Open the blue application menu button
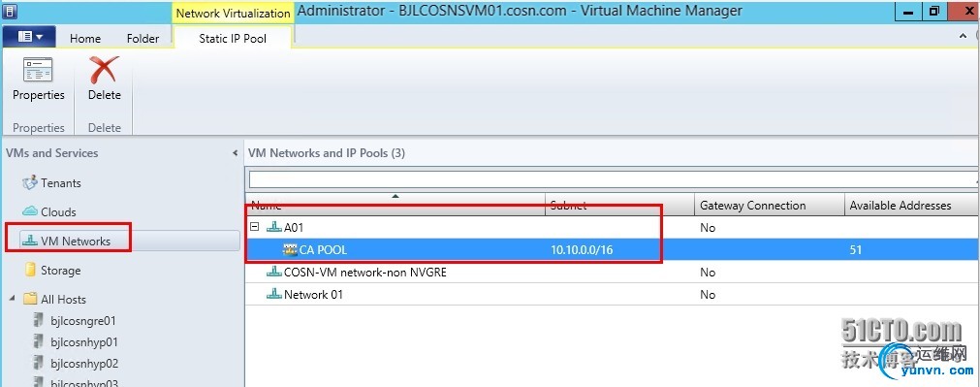 click(29, 37)
